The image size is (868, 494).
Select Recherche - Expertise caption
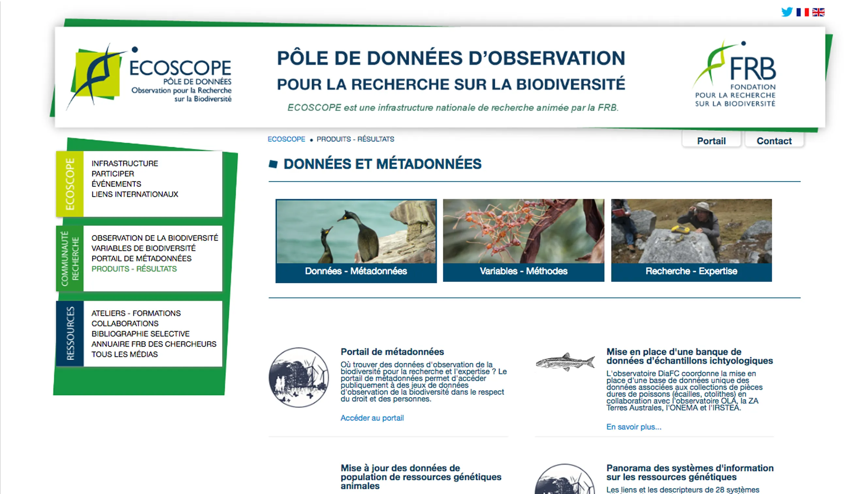click(x=691, y=271)
